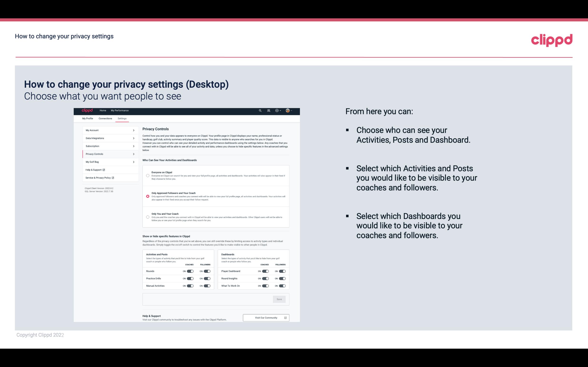Image resolution: width=588 pixels, height=367 pixels.
Task: Select Privacy Controls in sidebar
Action: (108, 154)
